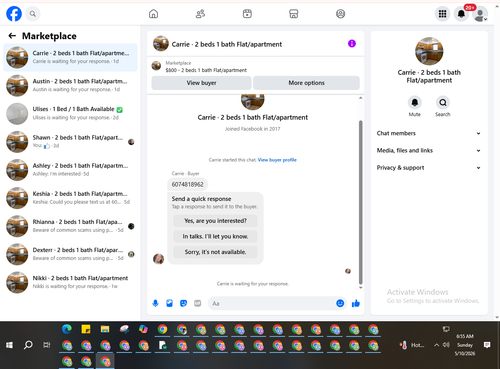Open the notifications bell with 20+ badge
The height and width of the screenshot is (369, 500).
461,14
